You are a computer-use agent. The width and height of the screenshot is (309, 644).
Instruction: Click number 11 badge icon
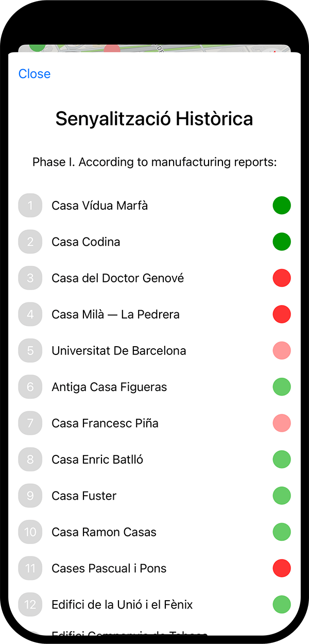pos(30,568)
